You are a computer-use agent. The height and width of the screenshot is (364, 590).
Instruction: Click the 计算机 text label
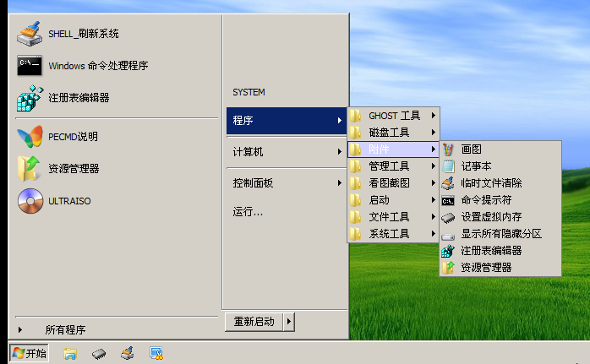coord(248,152)
